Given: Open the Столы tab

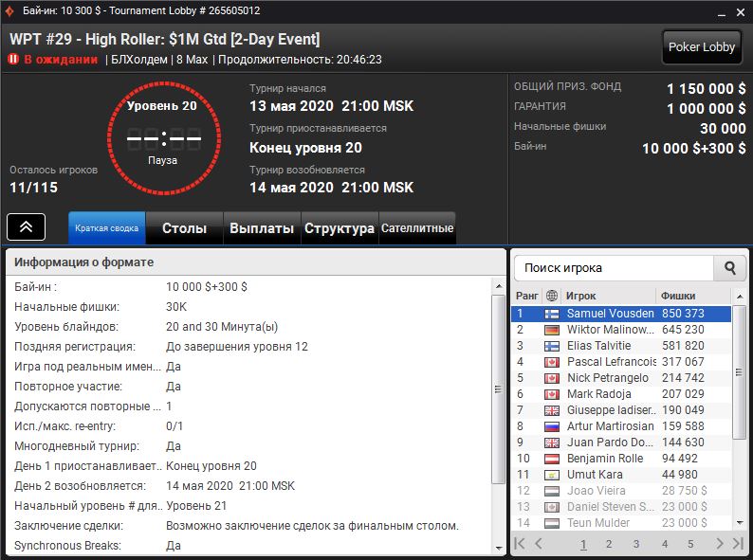Looking at the screenshot, I should [184, 228].
